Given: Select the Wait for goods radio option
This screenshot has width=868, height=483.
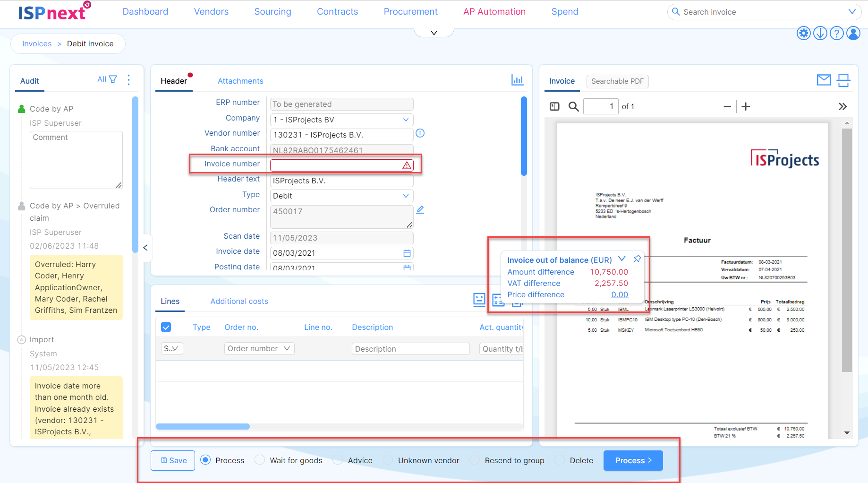Looking at the screenshot, I should coord(260,460).
